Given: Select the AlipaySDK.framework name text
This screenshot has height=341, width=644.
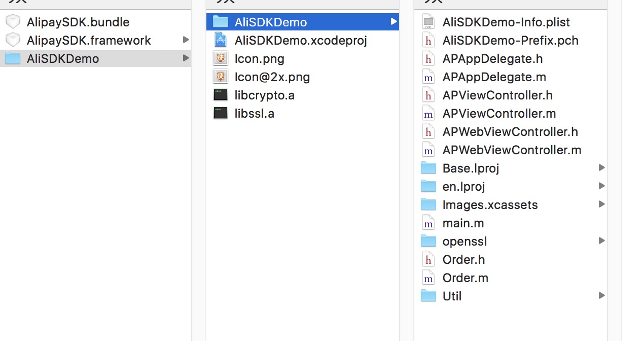Looking at the screenshot, I should pyautogui.click(x=89, y=41).
